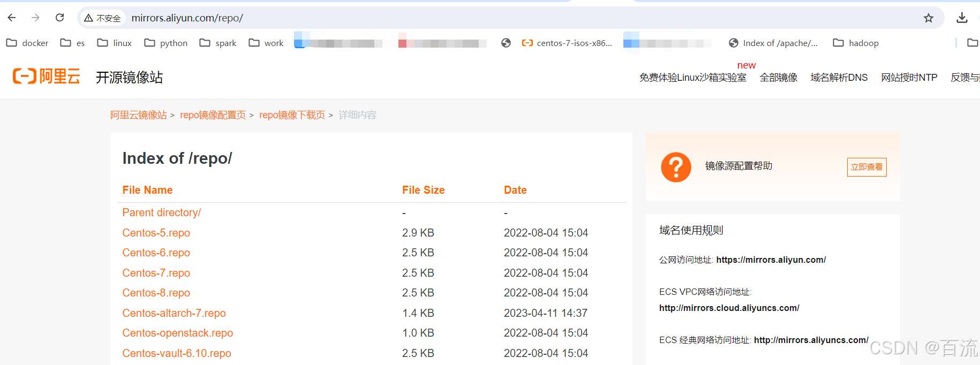
Task: Sort by File Name column header
Action: tap(147, 190)
